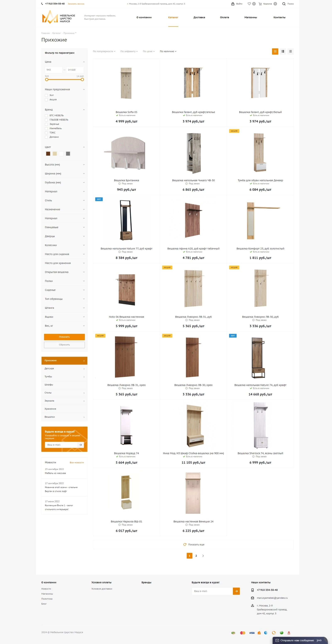The width and height of the screenshot is (332, 644).
Task: Select the brown color swatch
Action: click(x=48, y=154)
